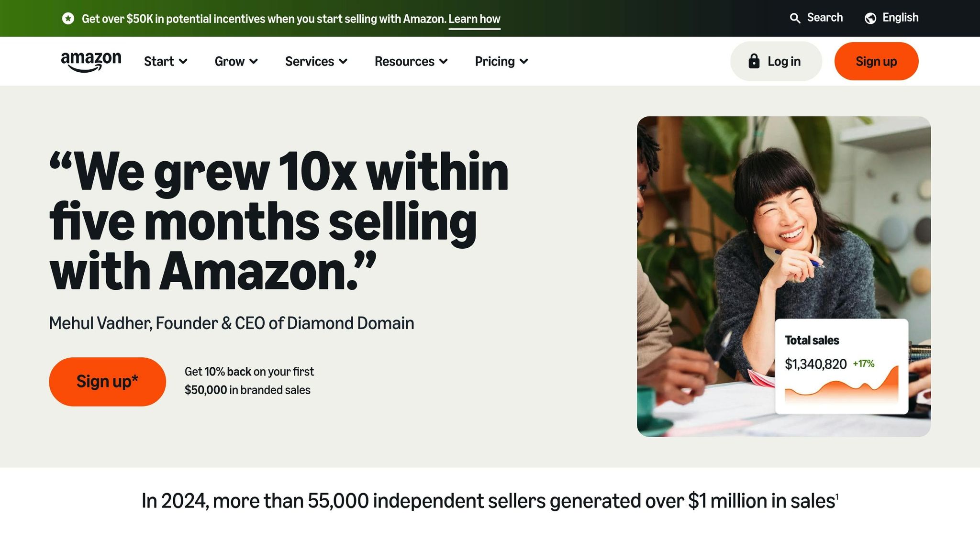Follow the Learn how link in the banner
The width and height of the screenshot is (980, 551).
point(474,19)
